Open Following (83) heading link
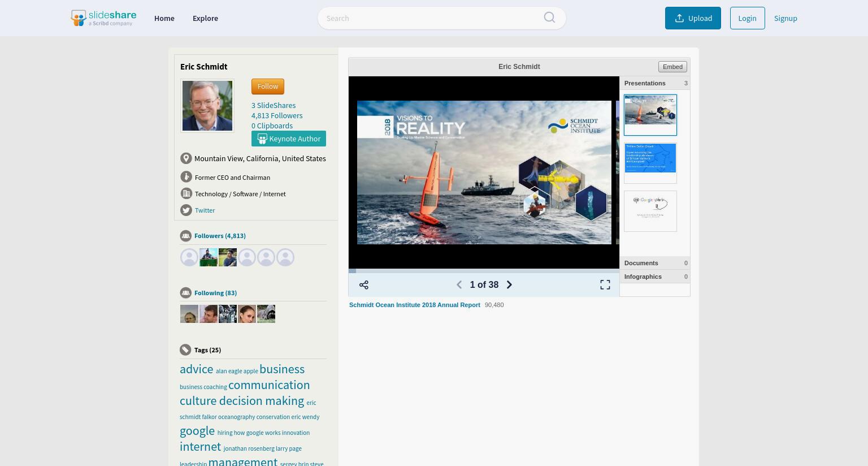 pyautogui.click(x=215, y=293)
